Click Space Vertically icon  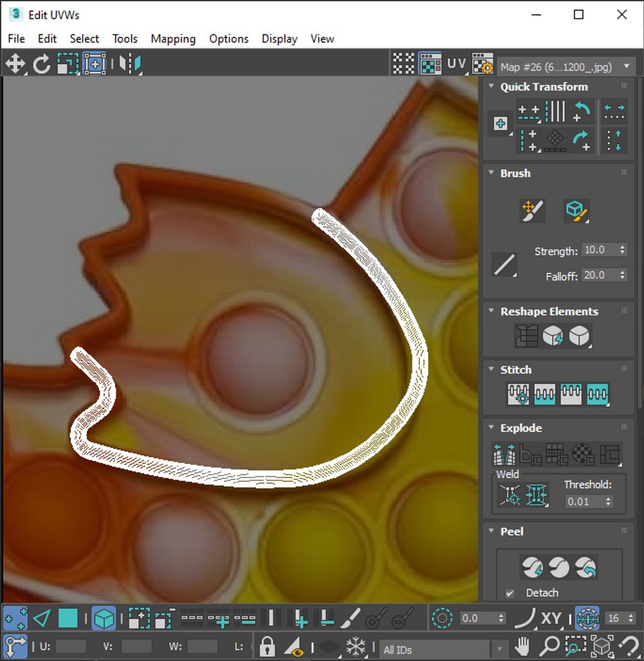coord(614,140)
